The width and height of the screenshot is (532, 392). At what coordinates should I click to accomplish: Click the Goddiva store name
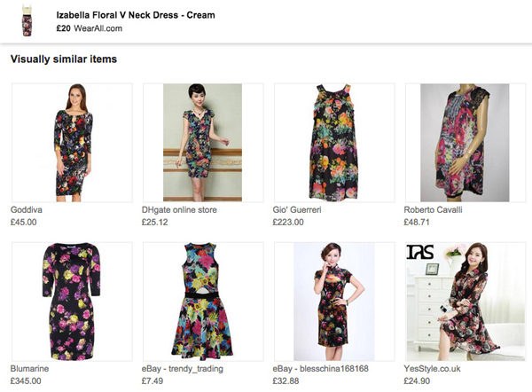coord(27,210)
